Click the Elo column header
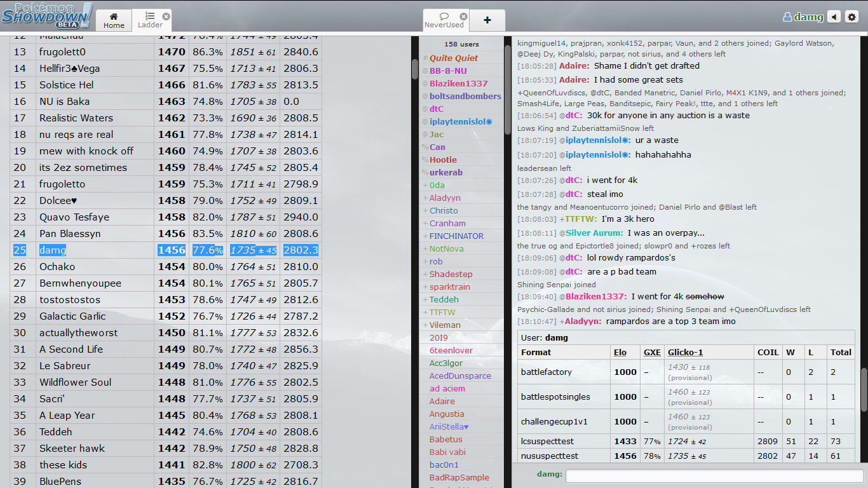The image size is (868, 488). point(620,352)
